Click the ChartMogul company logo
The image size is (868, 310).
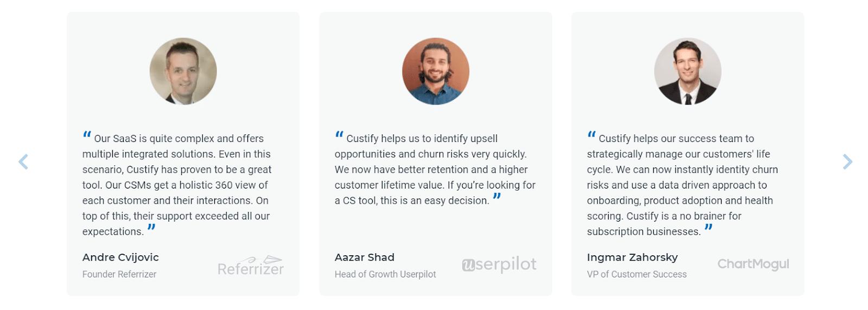pos(753,264)
